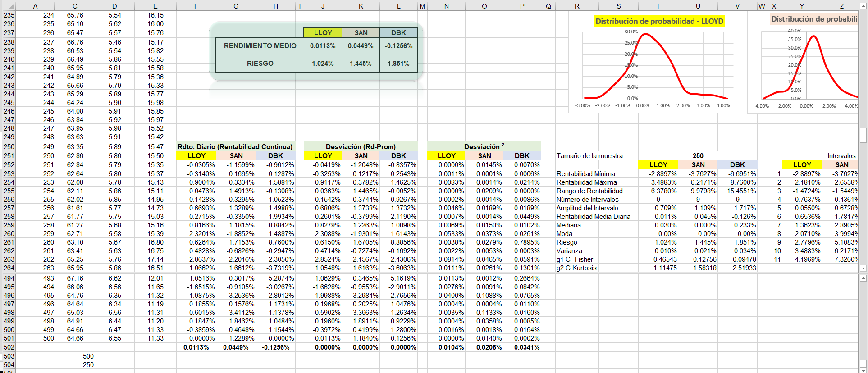Click the Tamaño de la muestra cell
Screen dimensions: 868x373
589,156
